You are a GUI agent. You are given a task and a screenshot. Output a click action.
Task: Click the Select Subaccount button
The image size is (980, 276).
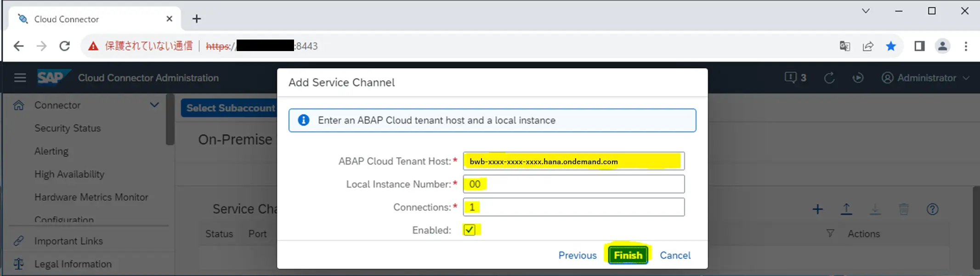(x=230, y=108)
